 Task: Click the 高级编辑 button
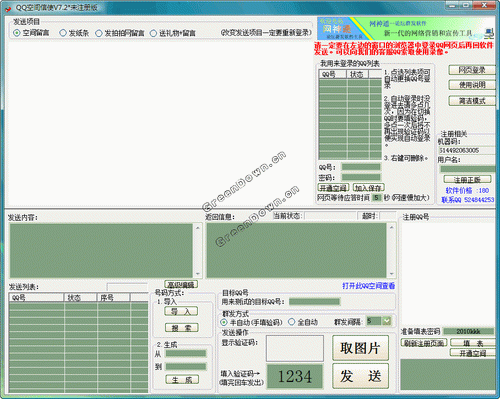pos(181,284)
